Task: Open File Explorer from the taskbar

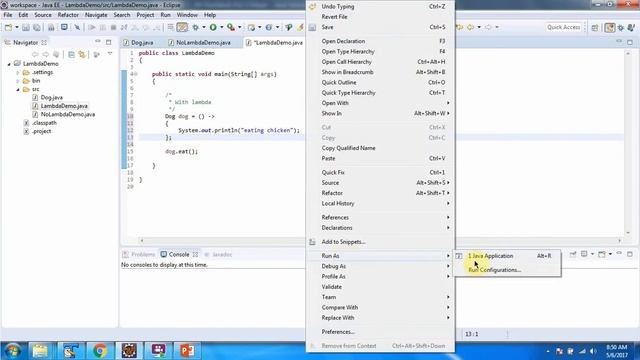Action: point(40,351)
